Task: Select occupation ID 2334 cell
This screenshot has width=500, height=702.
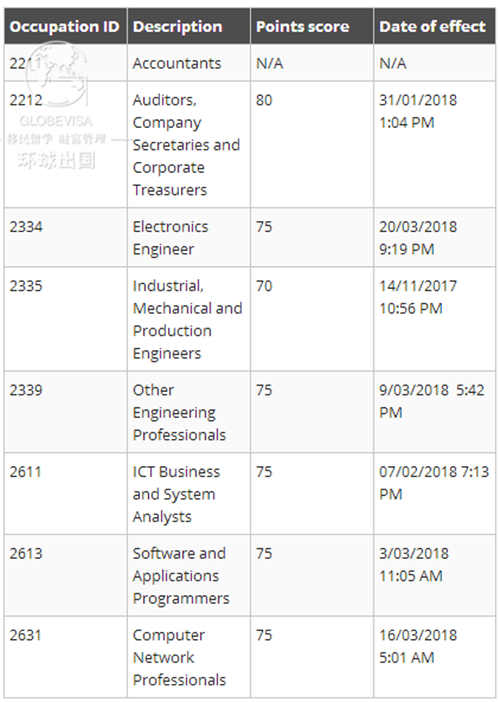Action: pyautogui.click(x=65, y=238)
